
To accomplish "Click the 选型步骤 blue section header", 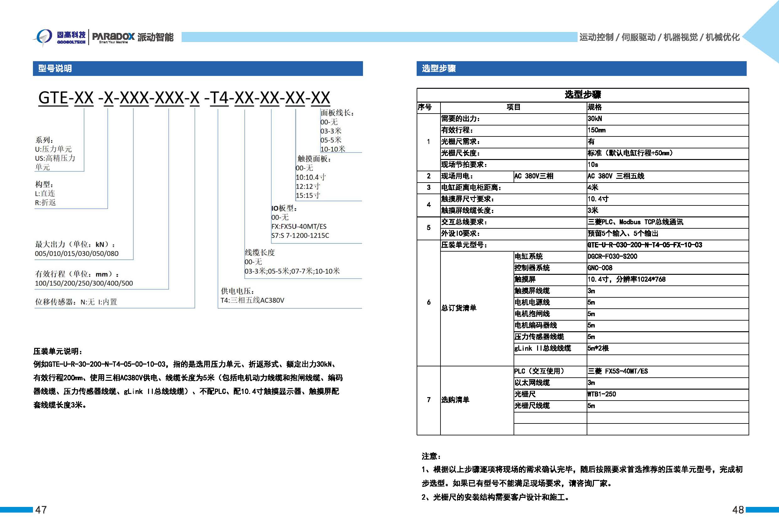I will point(438,68).
